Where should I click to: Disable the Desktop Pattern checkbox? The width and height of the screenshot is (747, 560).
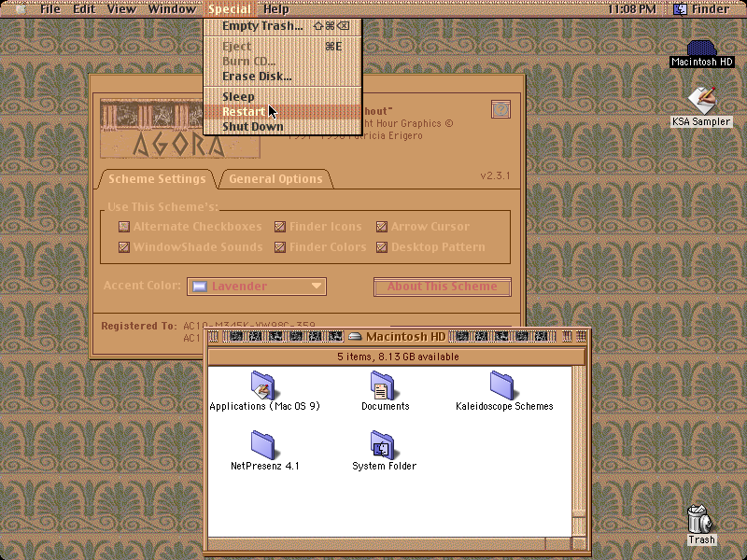382,247
